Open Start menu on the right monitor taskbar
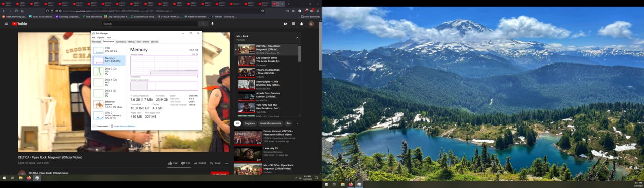The height and width of the screenshot is (188, 644). click(x=326, y=184)
